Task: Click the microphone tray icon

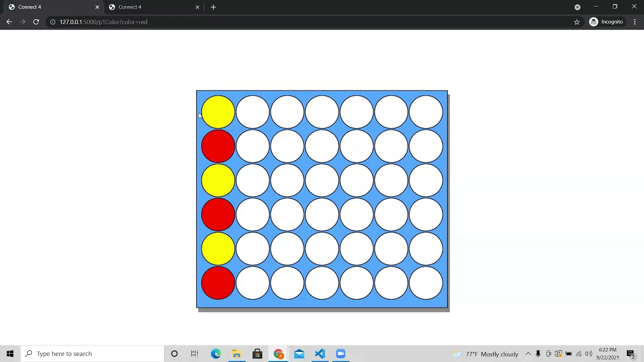Action: [x=538, y=354]
